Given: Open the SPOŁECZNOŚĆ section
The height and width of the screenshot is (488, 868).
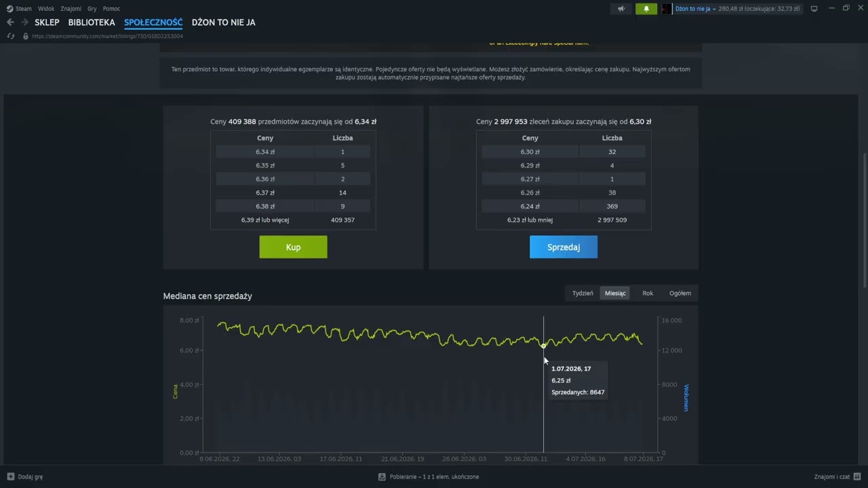Looking at the screenshot, I should (x=153, y=22).
